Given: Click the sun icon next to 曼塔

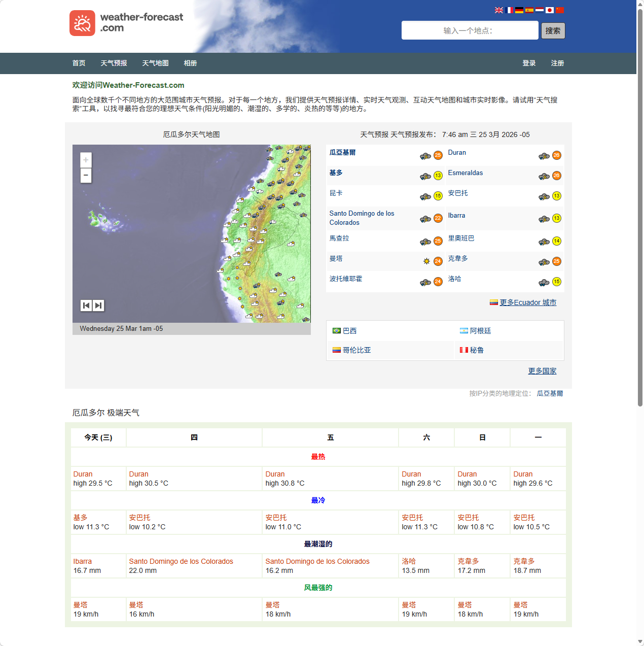Looking at the screenshot, I should tap(426, 261).
